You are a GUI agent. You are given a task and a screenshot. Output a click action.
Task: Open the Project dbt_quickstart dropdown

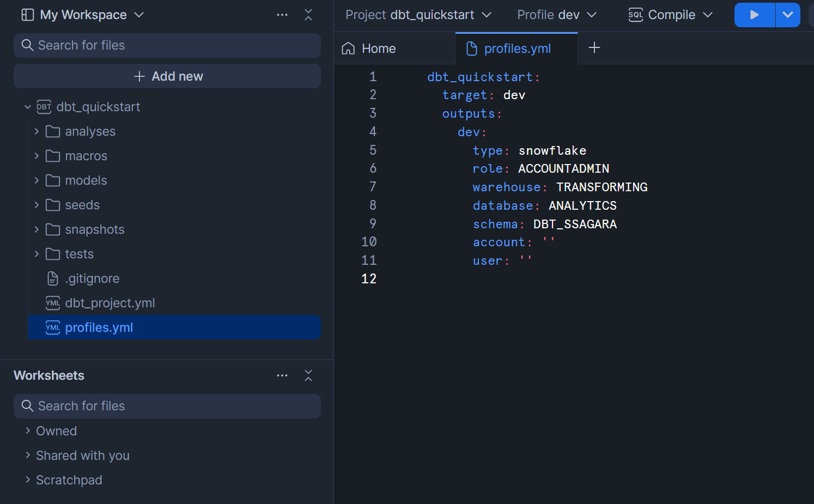pyautogui.click(x=418, y=15)
